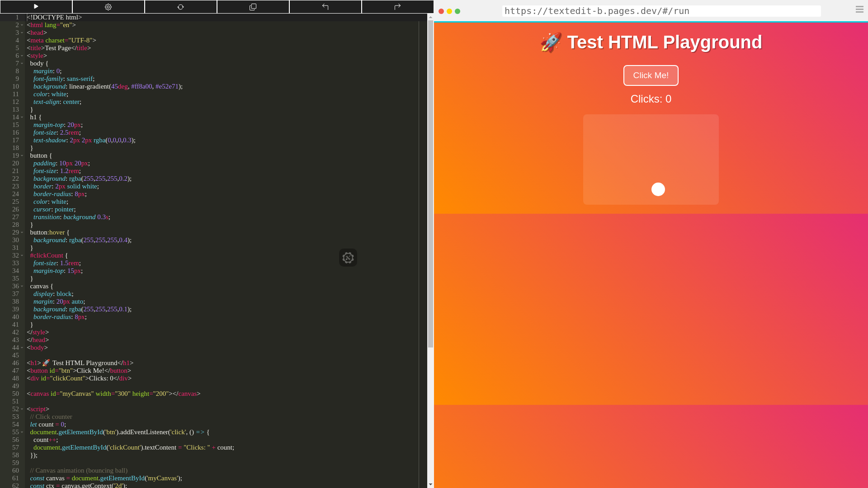
Task: Click the canvas tag's id 'myCanvas' on line 50
Action: (x=78, y=394)
